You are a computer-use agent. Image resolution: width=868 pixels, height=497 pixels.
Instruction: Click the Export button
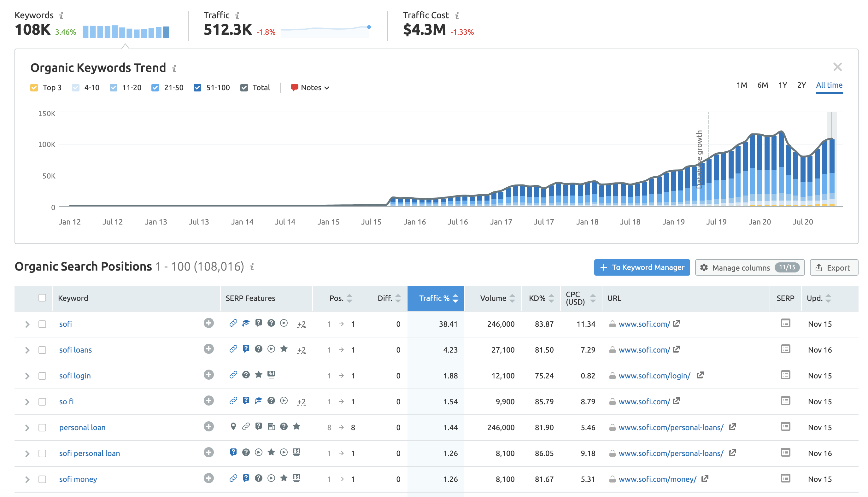coord(833,267)
